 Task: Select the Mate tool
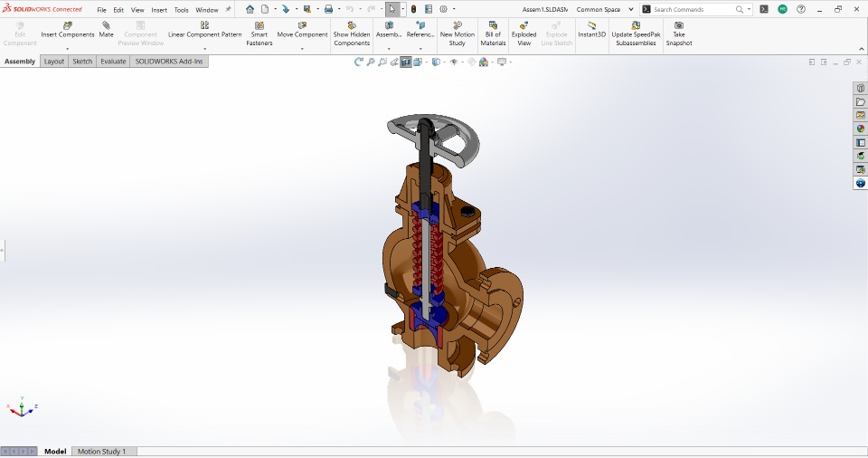[x=107, y=30]
